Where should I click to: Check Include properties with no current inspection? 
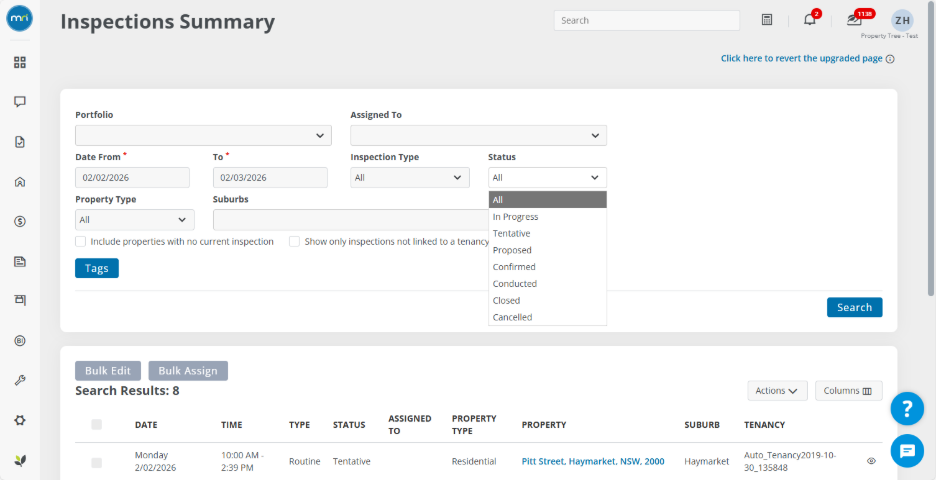[80, 242]
